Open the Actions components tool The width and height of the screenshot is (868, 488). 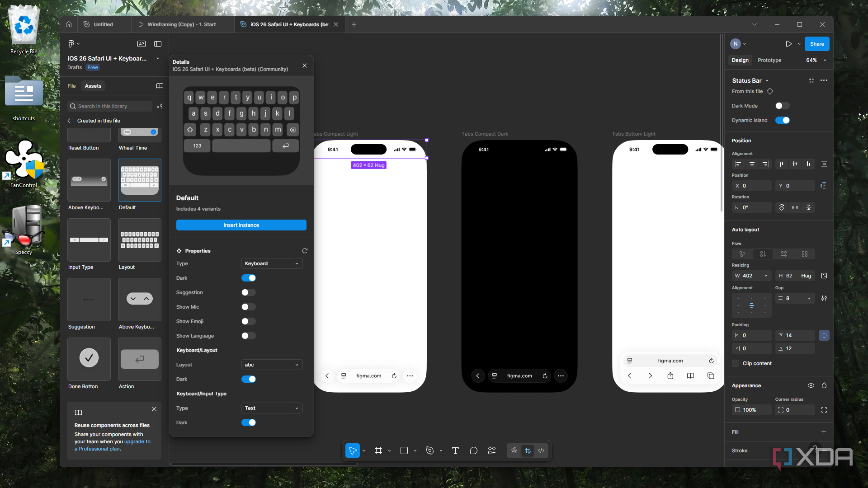pyautogui.click(x=492, y=450)
